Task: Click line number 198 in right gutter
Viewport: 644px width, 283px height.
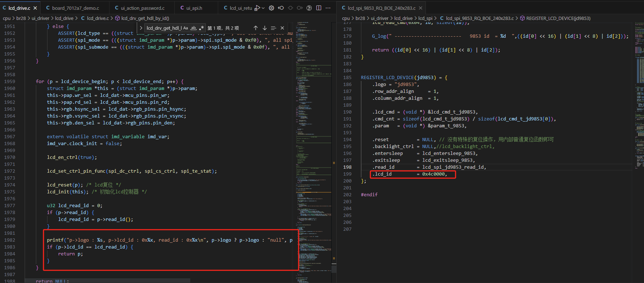Action: pyautogui.click(x=348, y=167)
